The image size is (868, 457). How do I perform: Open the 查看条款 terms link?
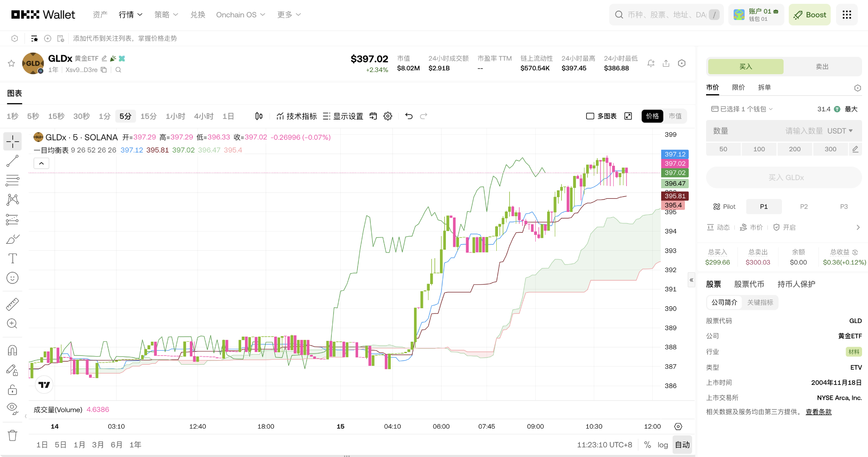pos(818,412)
